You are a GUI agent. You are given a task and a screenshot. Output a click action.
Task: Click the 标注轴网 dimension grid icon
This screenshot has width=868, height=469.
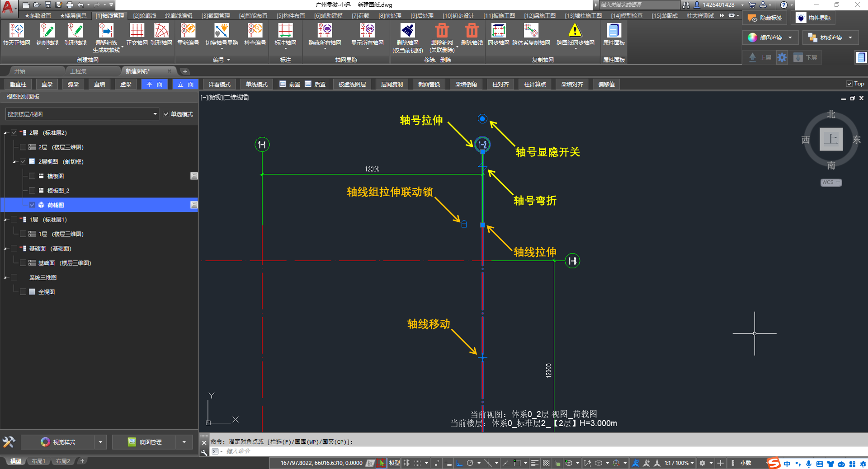point(285,34)
